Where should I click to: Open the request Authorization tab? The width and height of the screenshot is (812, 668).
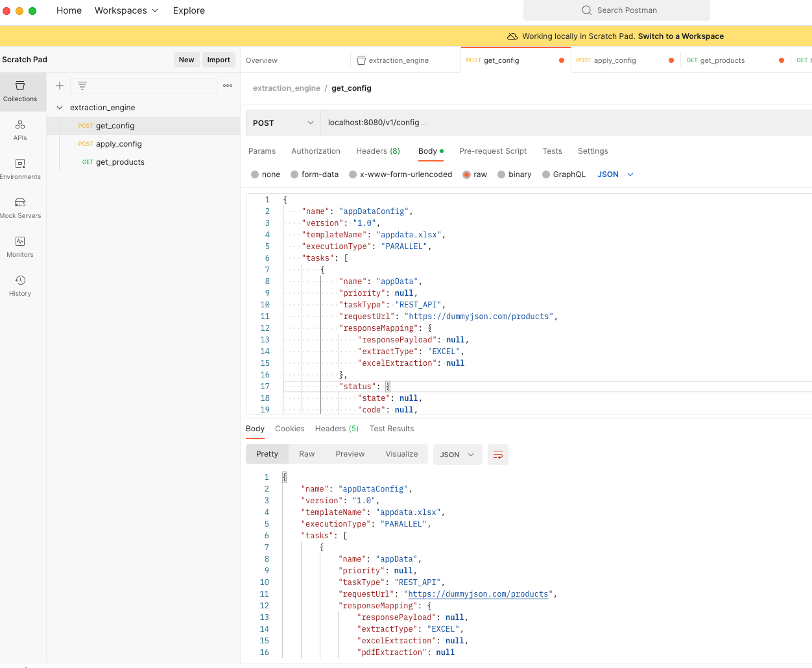pyautogui.click(x=316, y=151)
